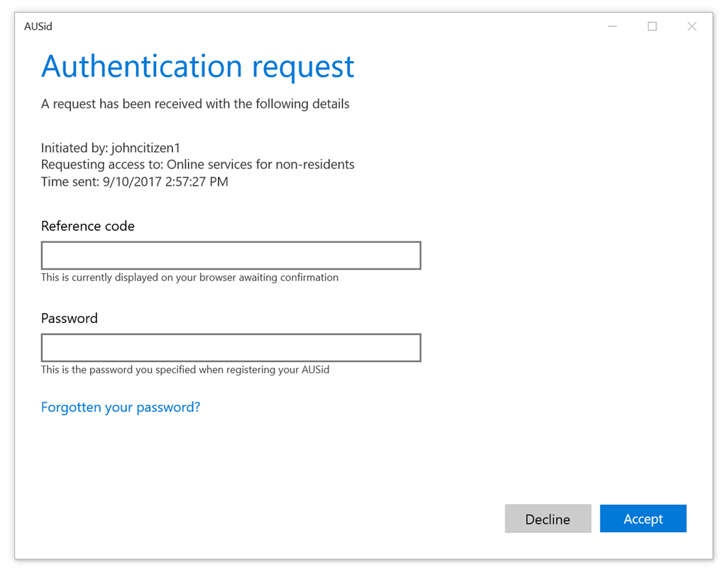This screenshot has width=728, height=575.
Task: Minimize the AUSid window
Action: [x=612, y=27]
